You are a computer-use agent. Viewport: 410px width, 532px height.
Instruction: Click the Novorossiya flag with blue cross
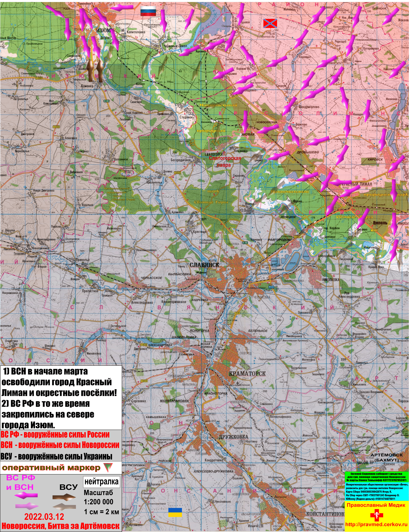(270, 23)
